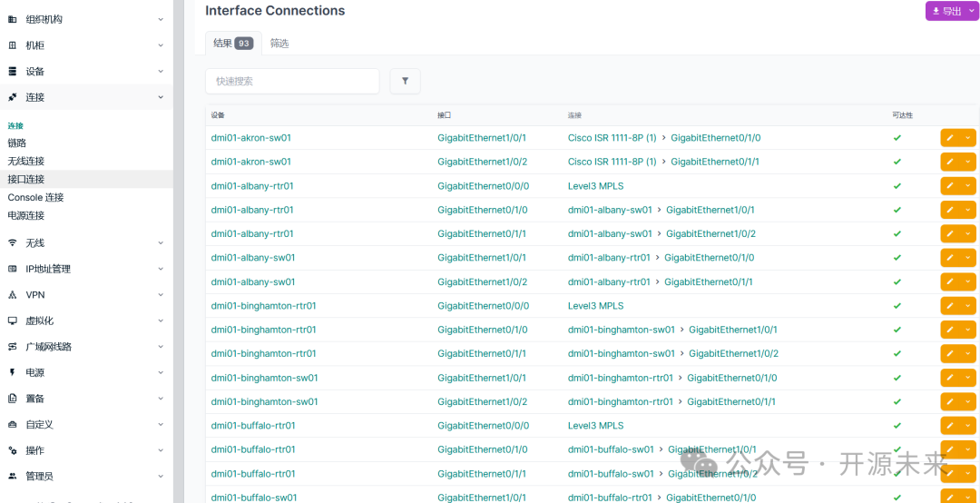The width and height of the screenshot is (980, 503).
Task: Expand the 组织机构 sidebar menu
Action: (161, 19)
